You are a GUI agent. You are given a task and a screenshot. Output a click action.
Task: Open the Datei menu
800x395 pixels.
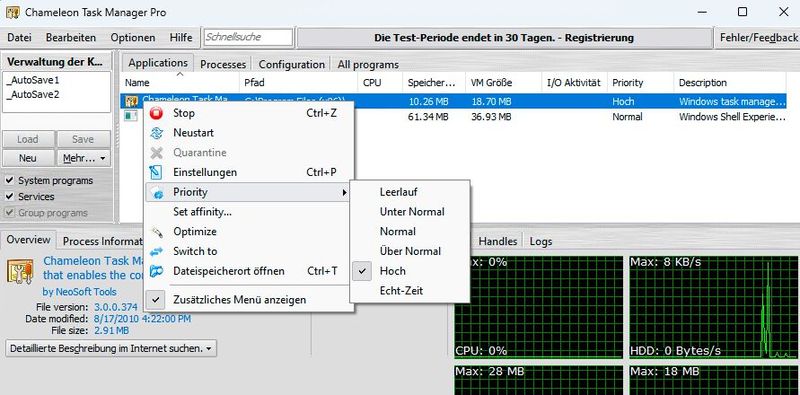(x=19, y=38)
